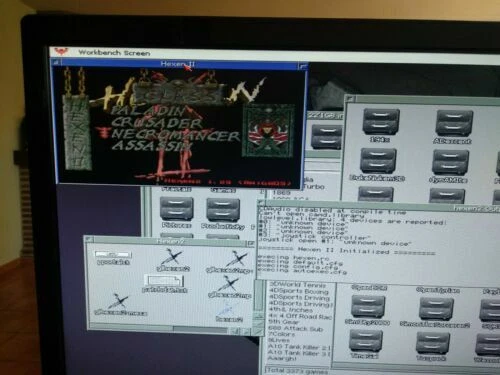Open the ADescent drawer icon

(454, 127)
